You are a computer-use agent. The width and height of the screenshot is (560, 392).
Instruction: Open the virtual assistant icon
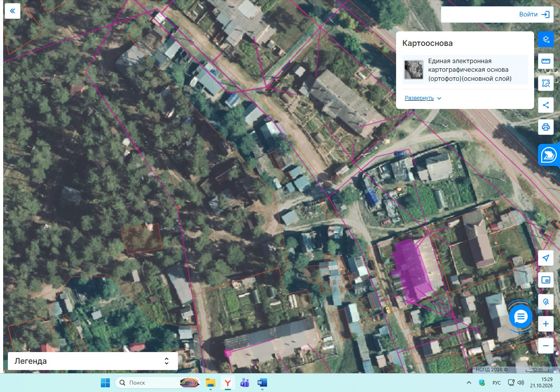click(548, 155)
